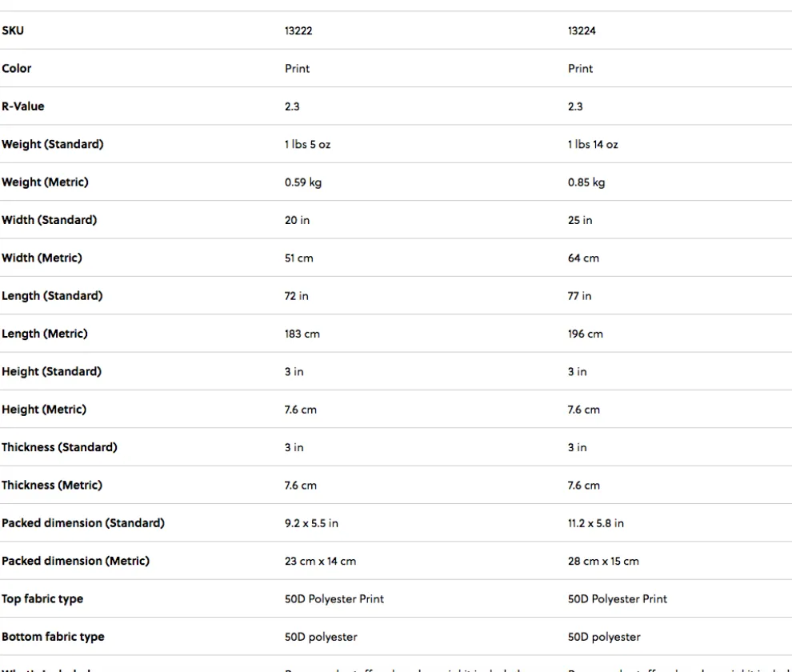792x672 pixels.
Task: Click the SKU row label
Action: coord(13,30)
